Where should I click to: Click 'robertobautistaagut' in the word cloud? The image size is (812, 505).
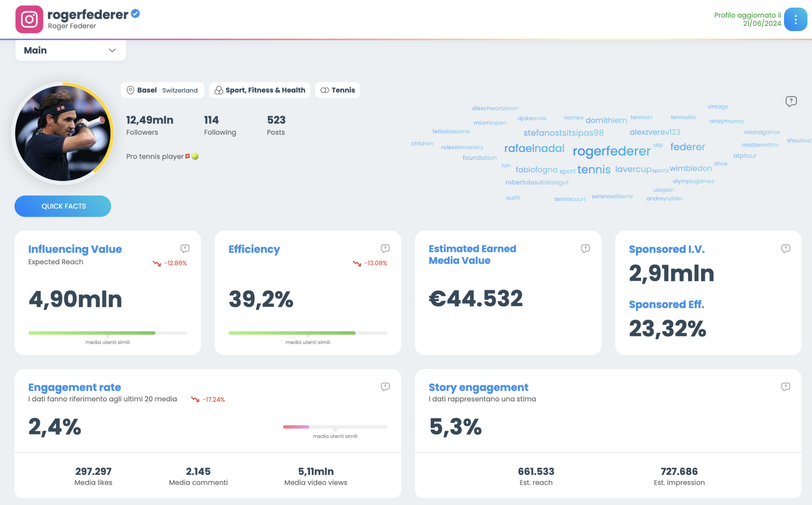(x=537, y=182)
